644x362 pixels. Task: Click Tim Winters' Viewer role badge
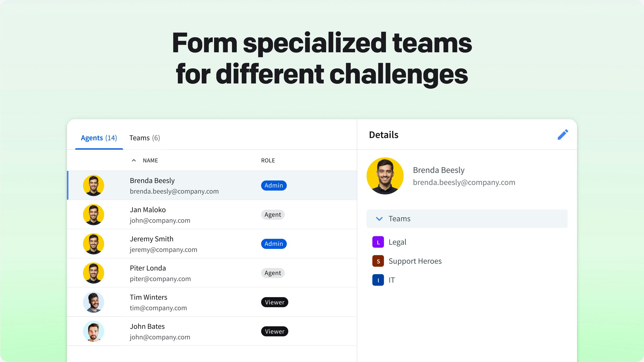[x=274, y=302]
